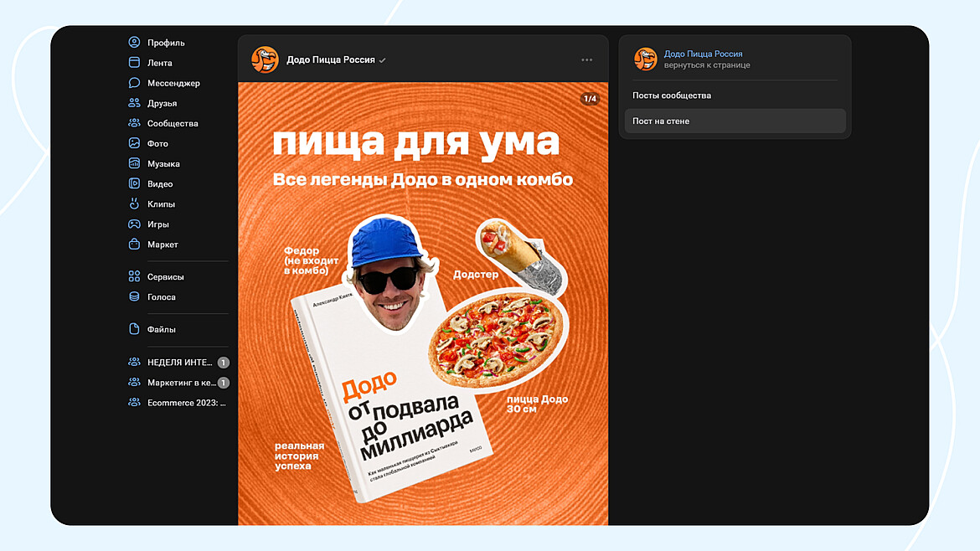
Task: Click the Профиль profile icon in sidebar
Action: 134,43
